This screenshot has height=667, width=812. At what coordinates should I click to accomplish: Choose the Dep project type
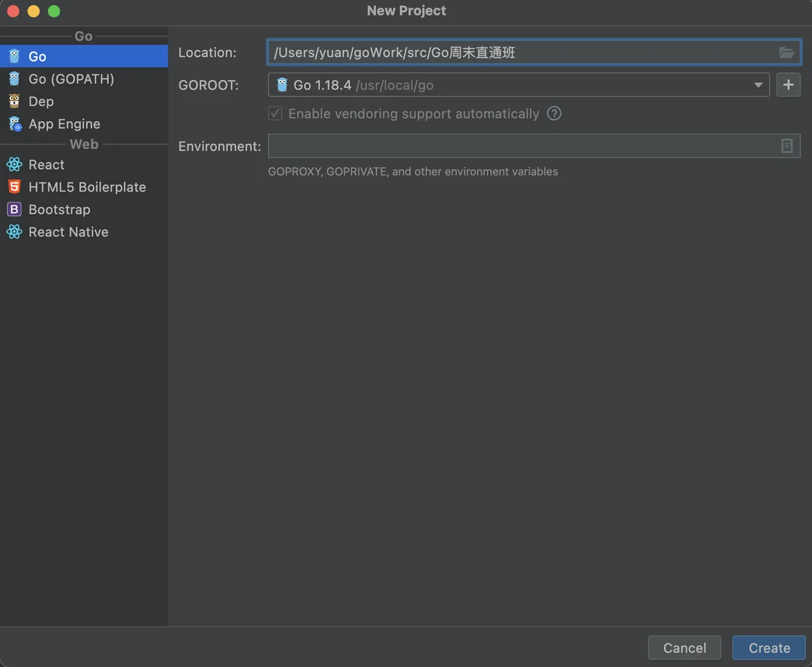pos(84,101)
